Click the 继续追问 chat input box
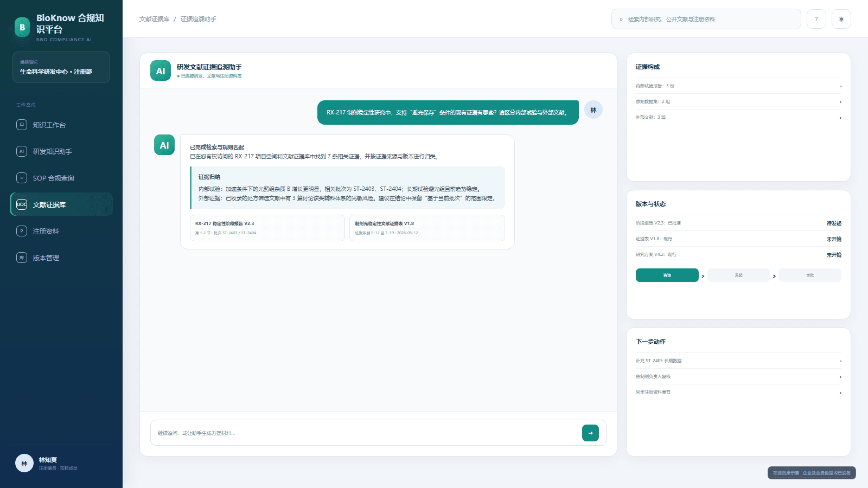 (366, 433)
